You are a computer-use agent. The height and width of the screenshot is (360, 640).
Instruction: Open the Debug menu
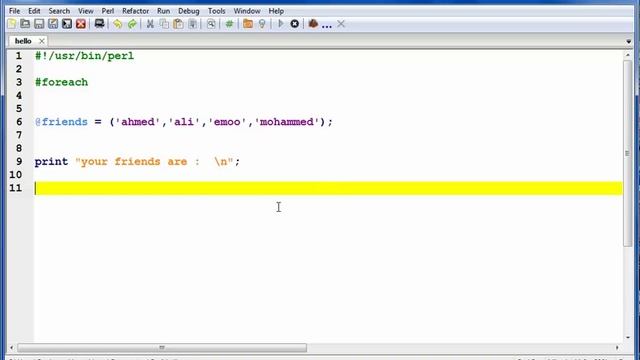click(189, 11)
